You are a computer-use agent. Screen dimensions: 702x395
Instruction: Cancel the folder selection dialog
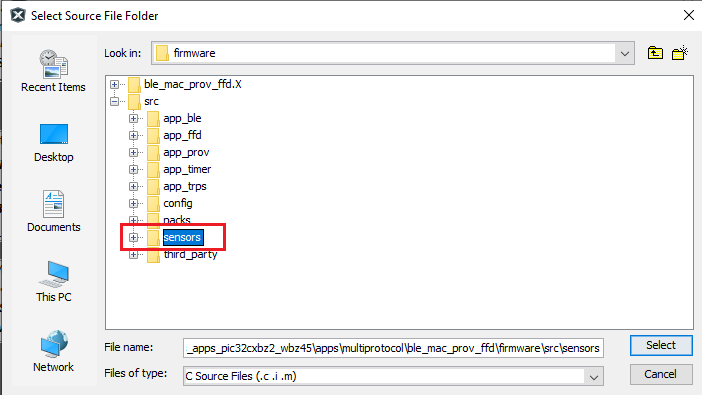pyautogui.click(x=661, y=374)
